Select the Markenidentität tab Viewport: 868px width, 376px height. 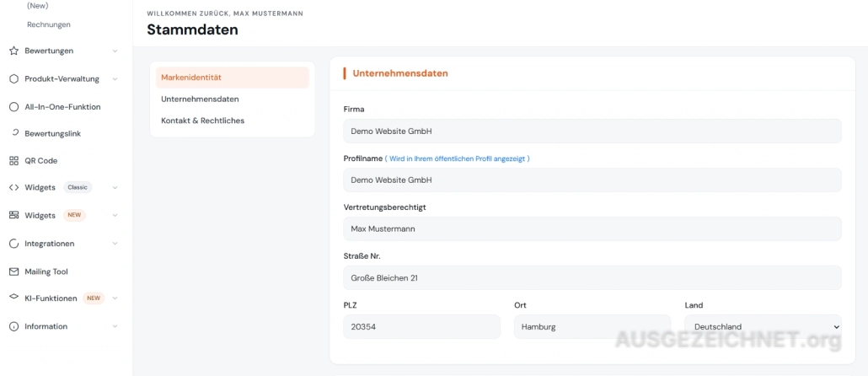[232, 78]
